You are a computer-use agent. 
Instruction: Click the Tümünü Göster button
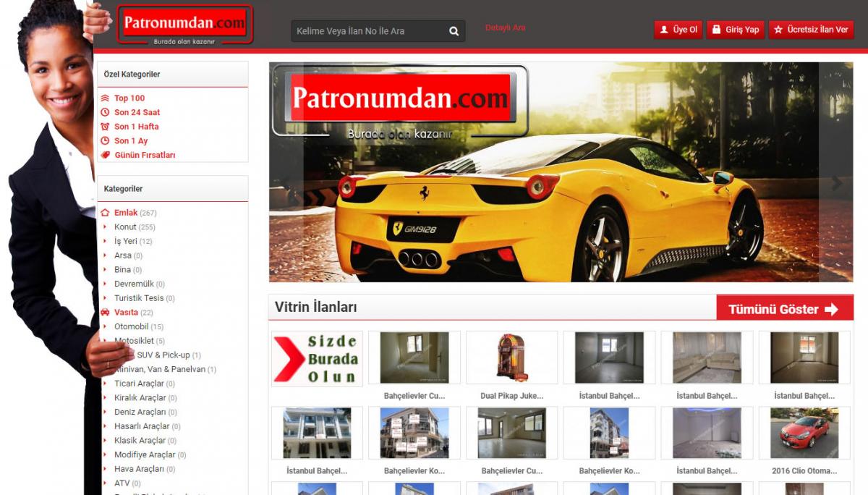click(x=785, y=308)
